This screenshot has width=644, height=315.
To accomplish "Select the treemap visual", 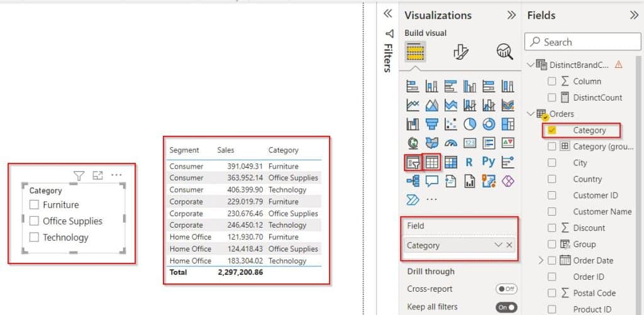I will pyautogui.click(x=508, y=124).
